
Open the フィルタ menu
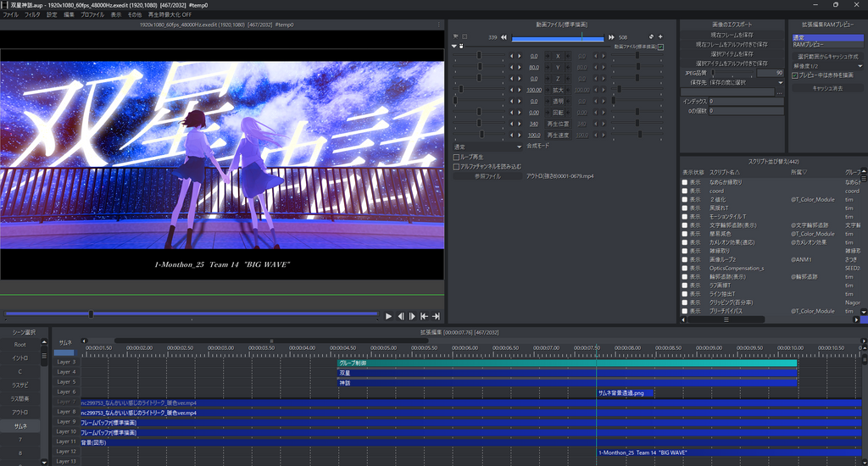tap(32, 14)
